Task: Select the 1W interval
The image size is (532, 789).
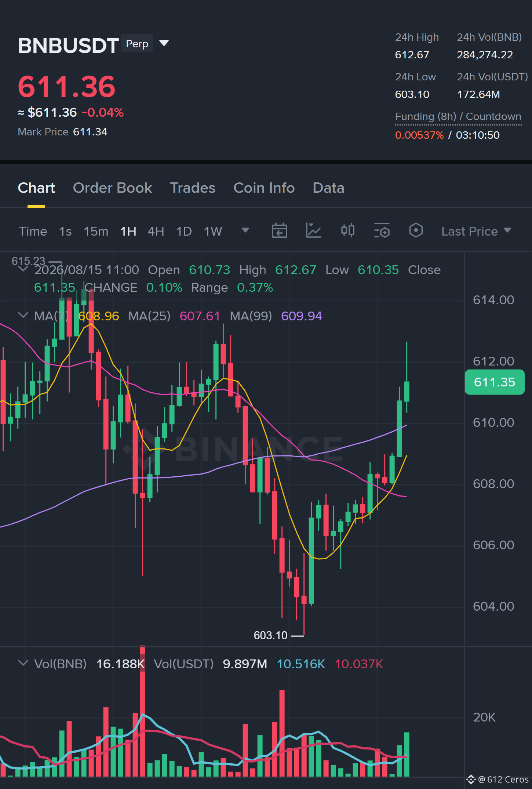Action: (x=213, y=231)
